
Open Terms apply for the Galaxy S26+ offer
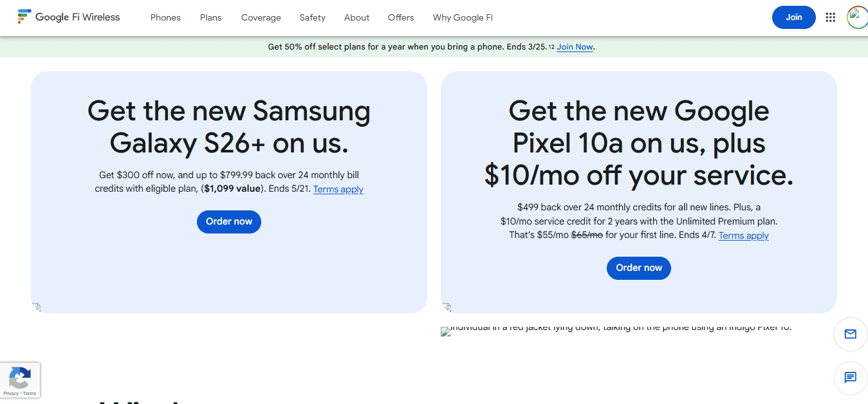coord(338,188)
